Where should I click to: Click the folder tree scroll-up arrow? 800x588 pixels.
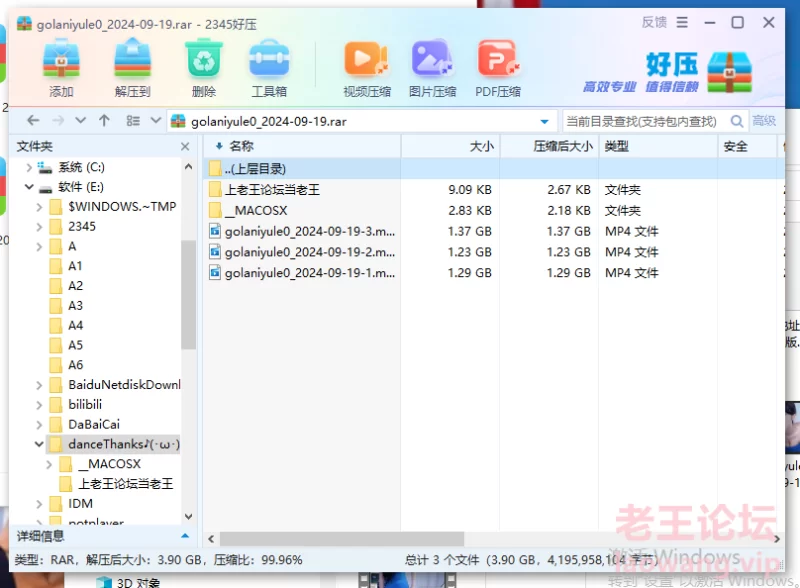click(x=188, y=166)
